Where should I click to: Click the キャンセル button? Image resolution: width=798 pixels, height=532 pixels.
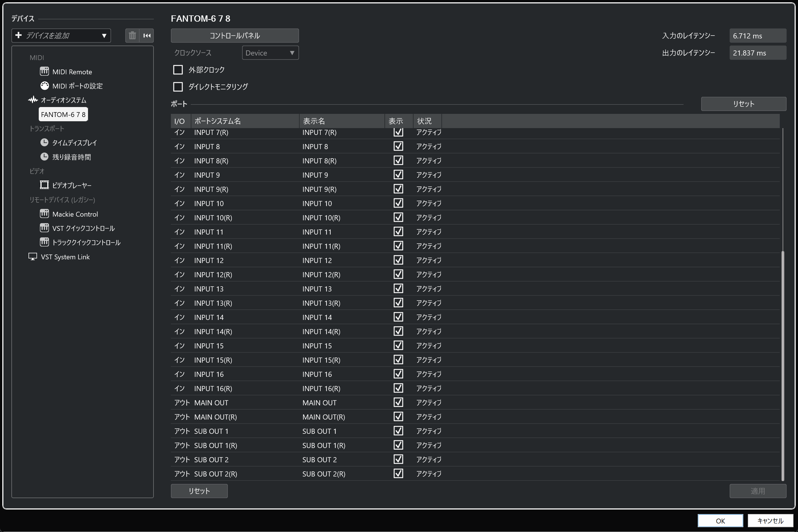[x=770, y=521]
